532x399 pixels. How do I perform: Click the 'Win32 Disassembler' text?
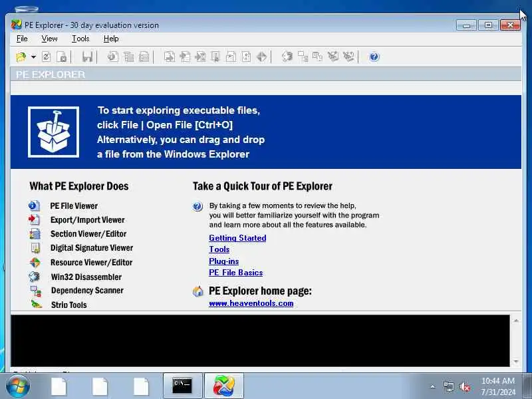[x=86, y=277]
